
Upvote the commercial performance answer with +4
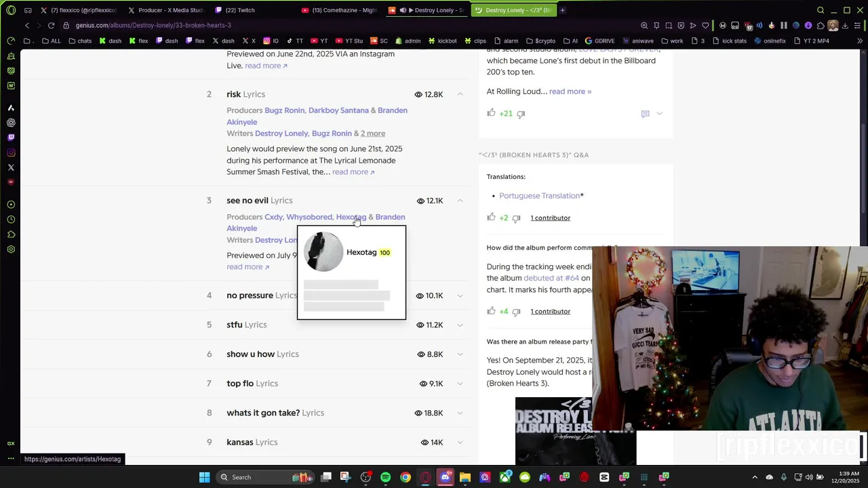491,311
